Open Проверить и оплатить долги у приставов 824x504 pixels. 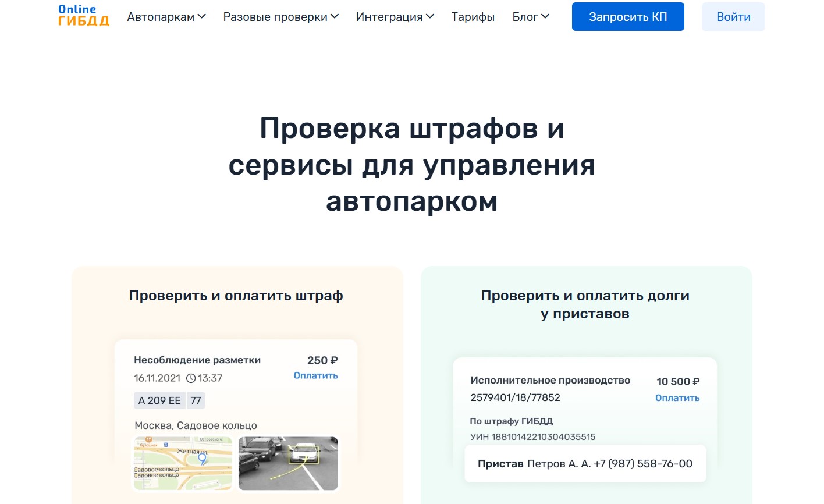(x=585, y=304)
